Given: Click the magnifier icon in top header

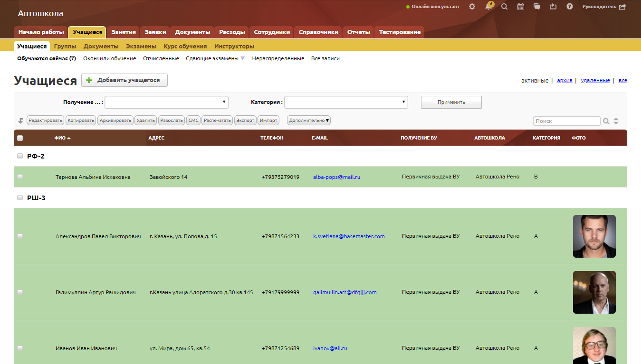Looking at the screenshot, I should coord(504,7).
